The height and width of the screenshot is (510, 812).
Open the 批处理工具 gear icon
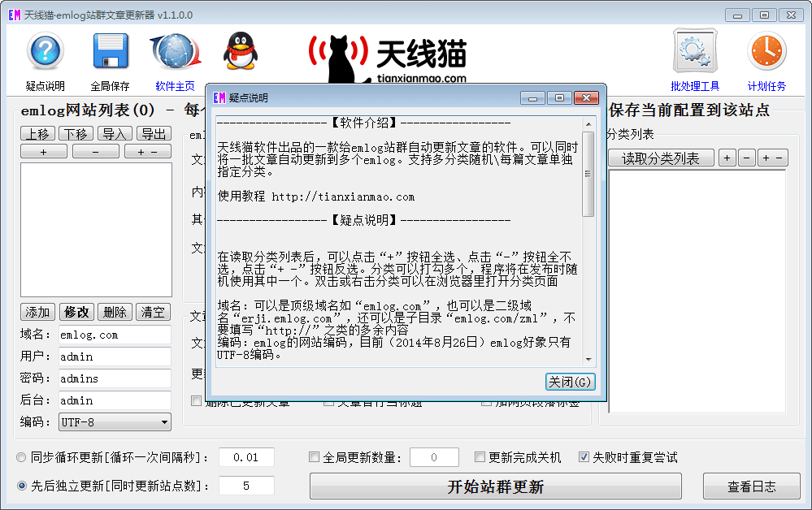coord(695,50)
